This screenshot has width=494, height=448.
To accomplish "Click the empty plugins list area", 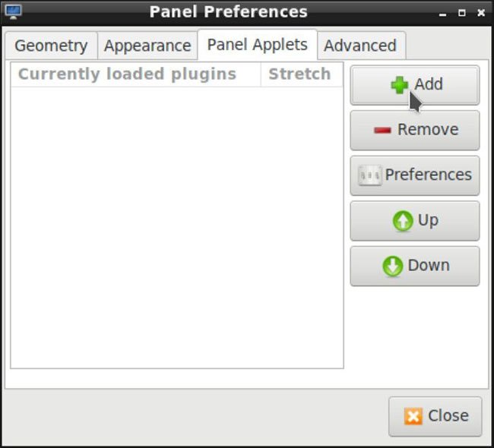I will [177, 227].
